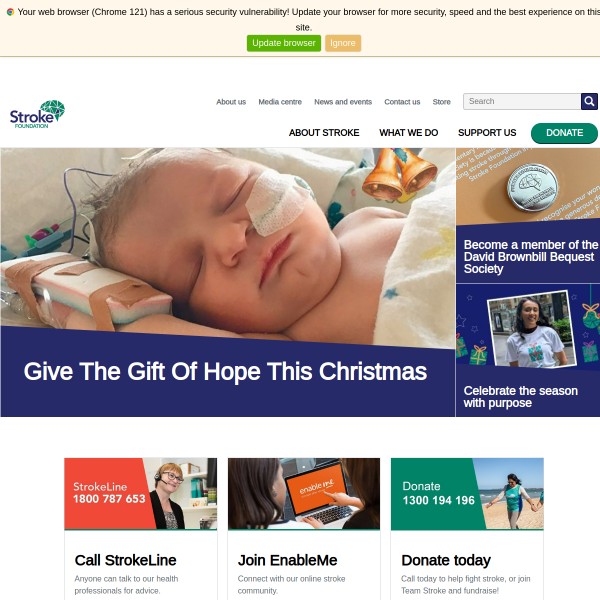Open the WHAT WE DO menu
The image size is (600, 600).
coord(408,133)
